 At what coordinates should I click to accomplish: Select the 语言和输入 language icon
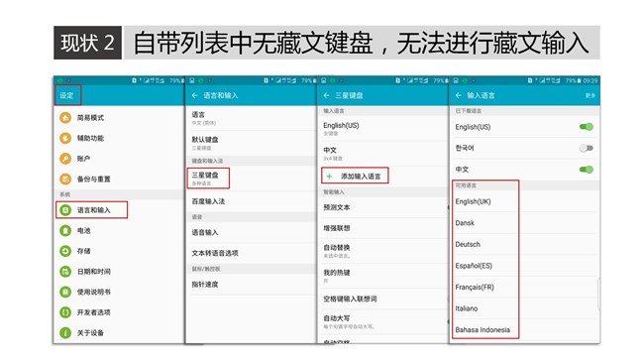click(x=65, y=210)
